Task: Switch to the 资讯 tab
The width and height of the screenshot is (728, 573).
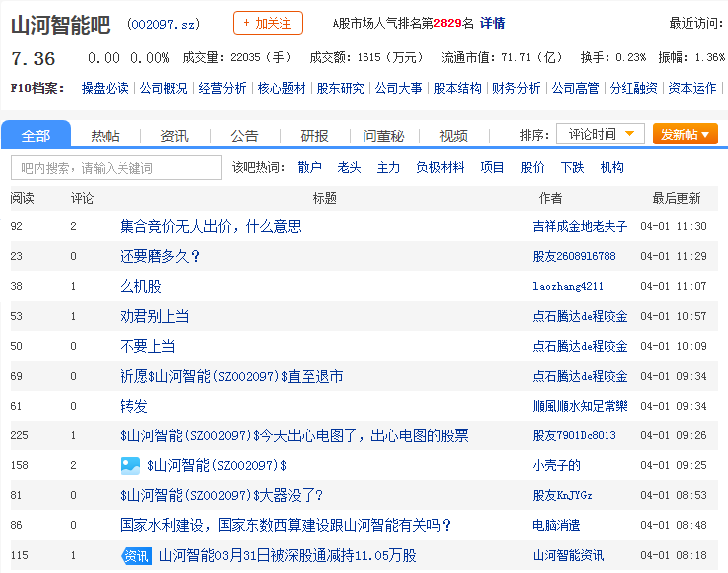Action: (174, 136)
